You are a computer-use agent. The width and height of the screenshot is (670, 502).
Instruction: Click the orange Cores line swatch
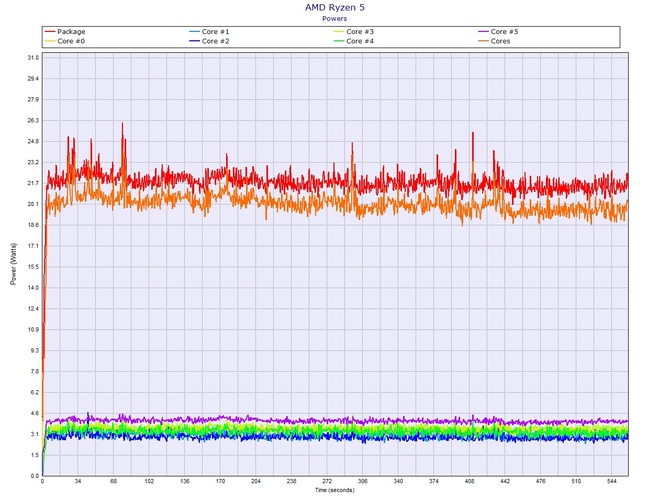tap(483, 41)
